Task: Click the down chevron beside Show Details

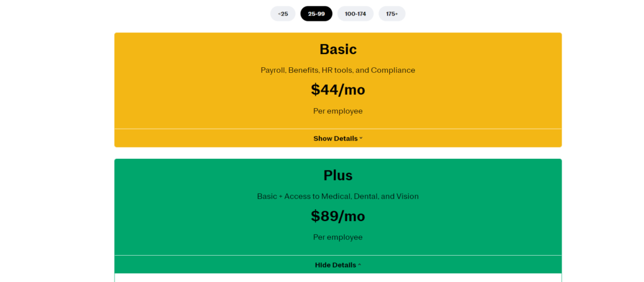Action: click(361, 138)
